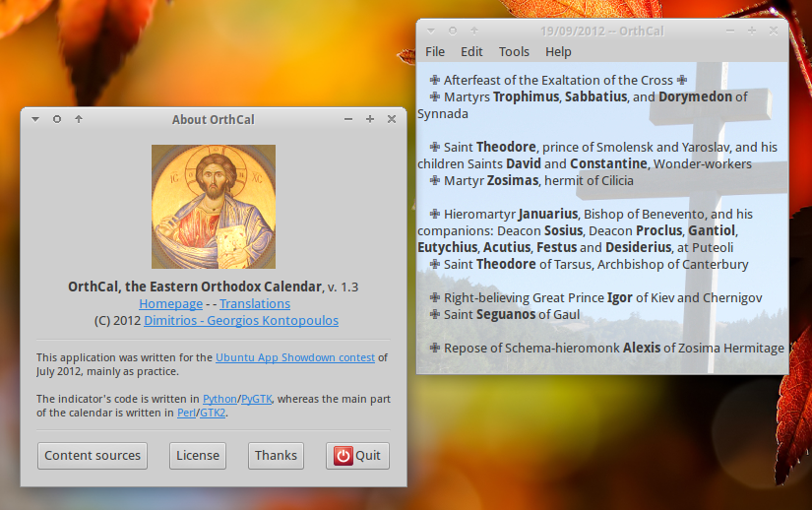Follow the Python link

[219, 399]
